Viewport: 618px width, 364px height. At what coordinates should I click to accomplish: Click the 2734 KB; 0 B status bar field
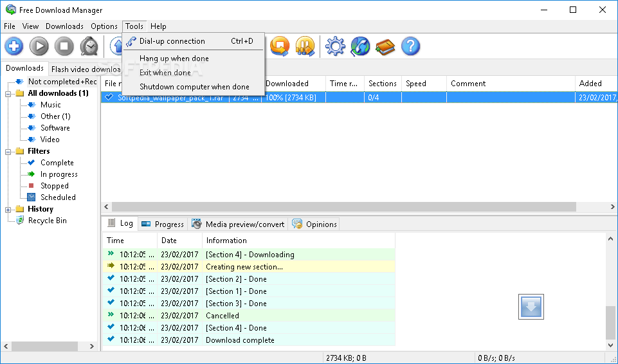pos(397,358)
